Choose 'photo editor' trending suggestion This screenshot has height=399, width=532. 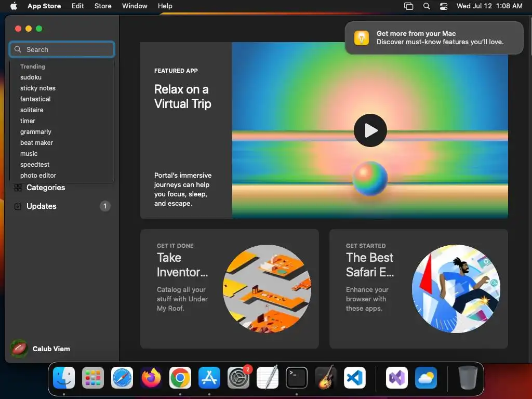click(x=38, y=176)
